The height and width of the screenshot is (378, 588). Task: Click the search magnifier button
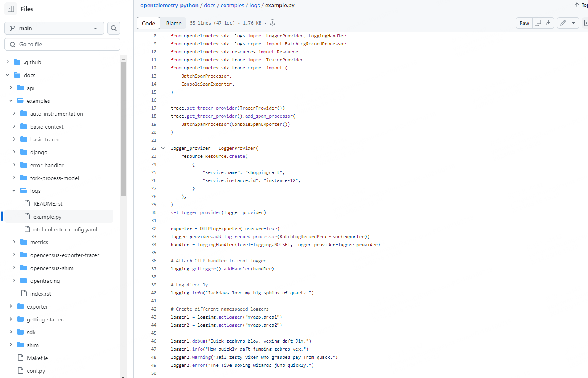(114, 28)
